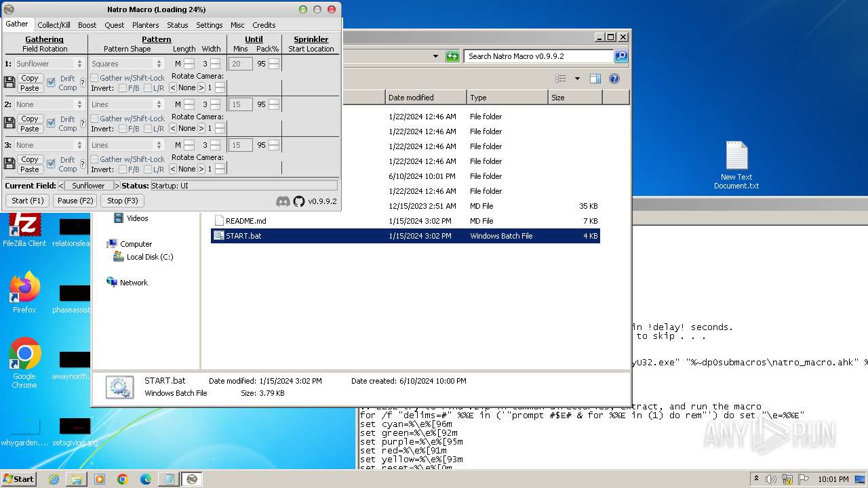Switch to the Boost tab

pyautogui.click(x=87, y=25)
